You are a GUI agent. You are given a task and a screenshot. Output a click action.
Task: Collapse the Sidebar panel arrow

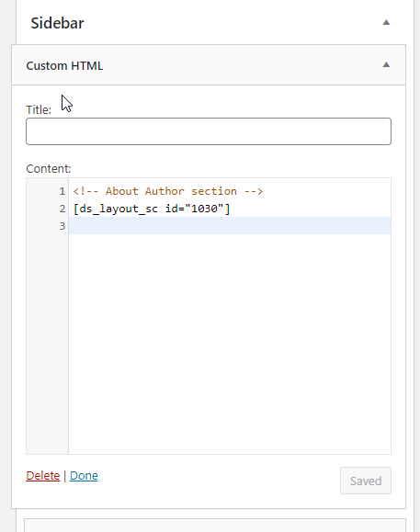click(x=386, y=23)
